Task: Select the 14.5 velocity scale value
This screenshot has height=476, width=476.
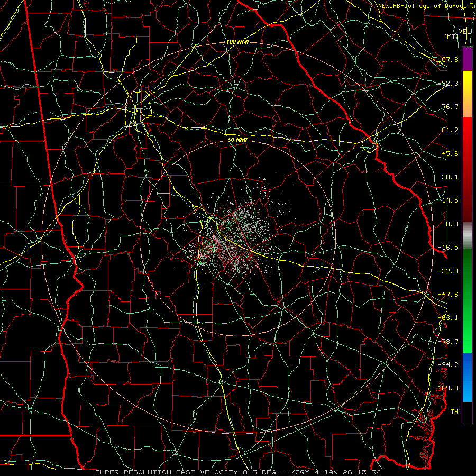Action: (x=450, y=200)
